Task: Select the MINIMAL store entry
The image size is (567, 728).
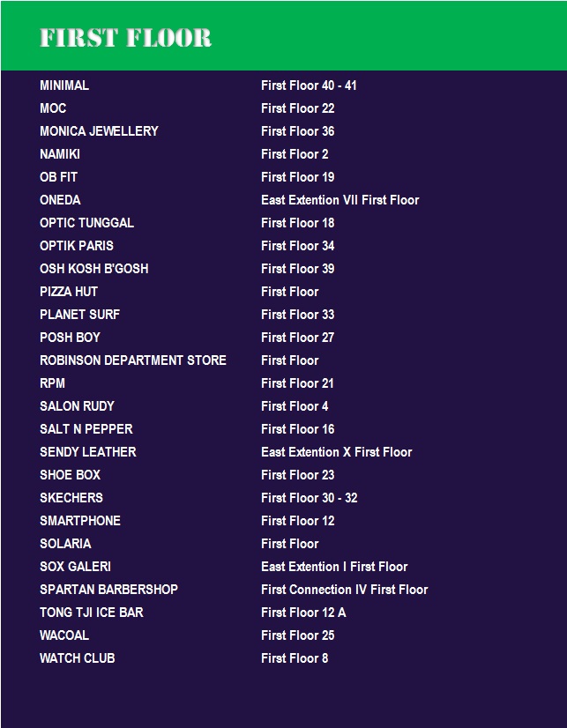Action: coord(64,85)
